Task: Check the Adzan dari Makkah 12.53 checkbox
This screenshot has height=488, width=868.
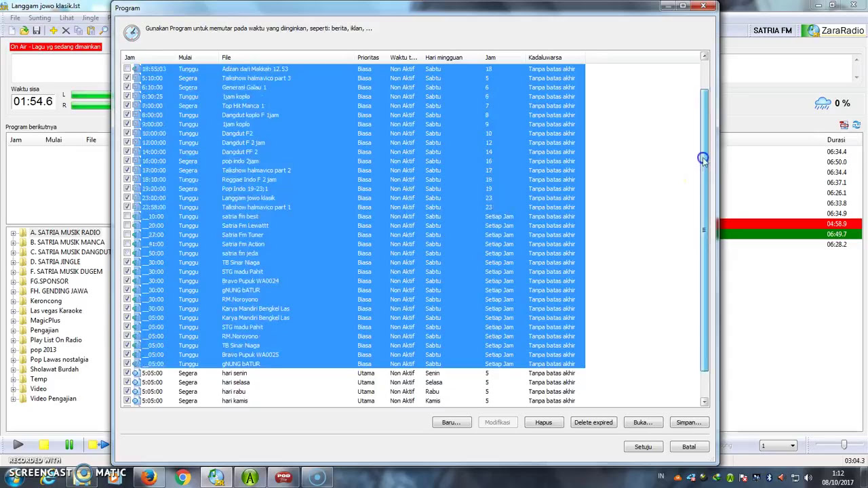Action: pyautogui.click(x=127, y=69)
